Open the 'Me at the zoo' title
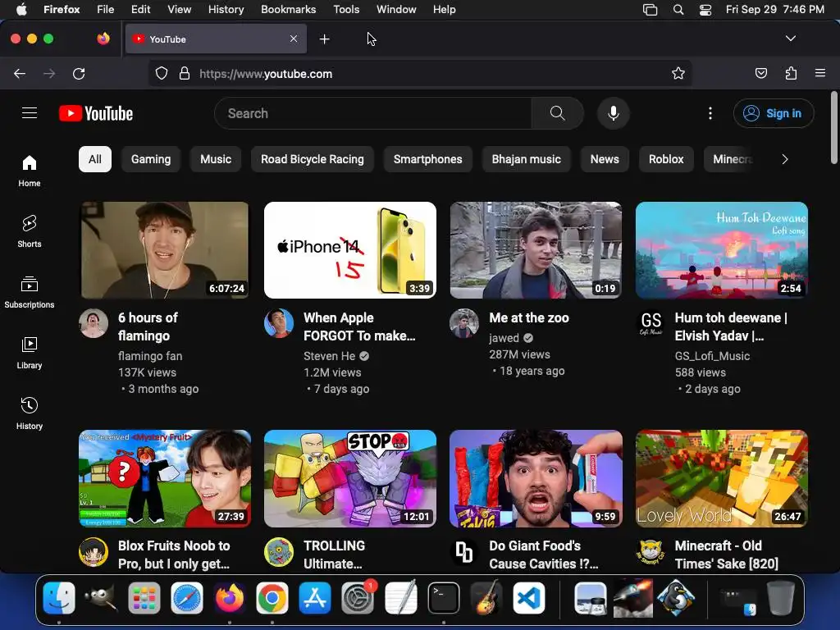 pyautogui.click(x=529, y=317)
